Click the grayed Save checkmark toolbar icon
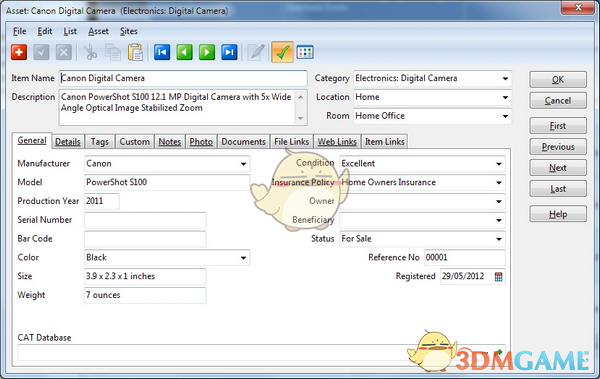 pyautogui.click(x=41, y=52)
